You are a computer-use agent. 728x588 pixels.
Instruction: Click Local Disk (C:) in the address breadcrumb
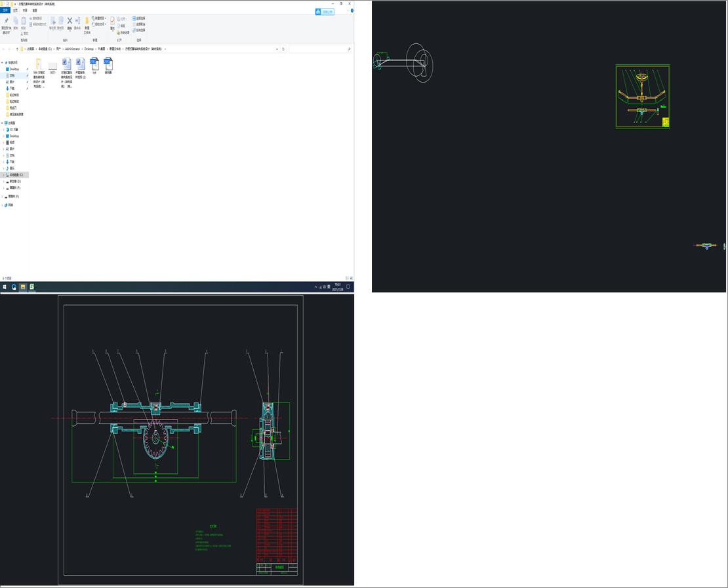(x=45, y=49)
